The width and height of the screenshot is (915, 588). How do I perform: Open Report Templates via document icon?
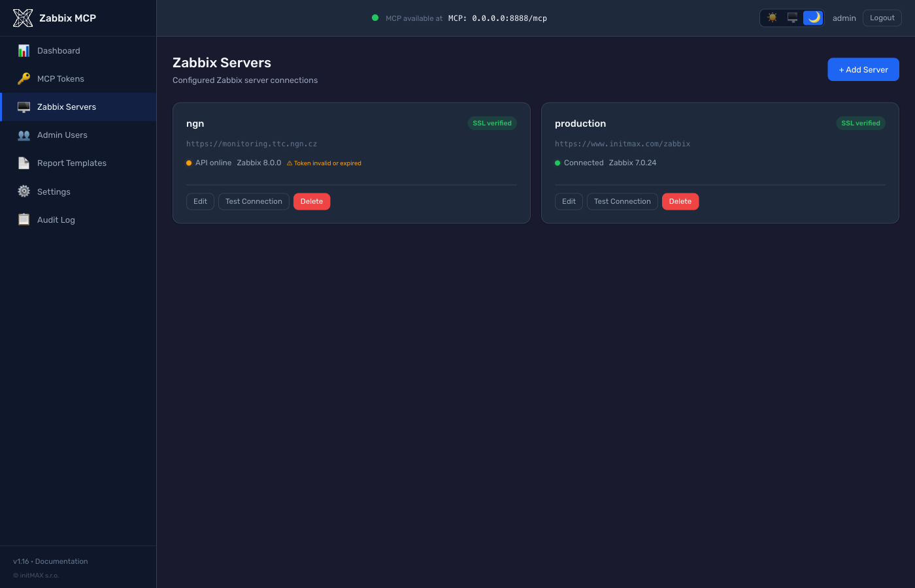tap(24, 163)
